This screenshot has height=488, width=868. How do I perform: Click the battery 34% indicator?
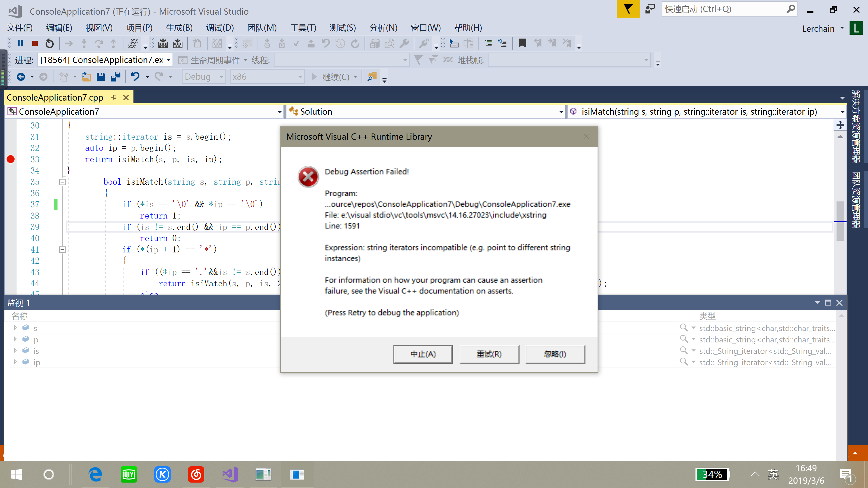pyautogui.click(x=712, y=474)
